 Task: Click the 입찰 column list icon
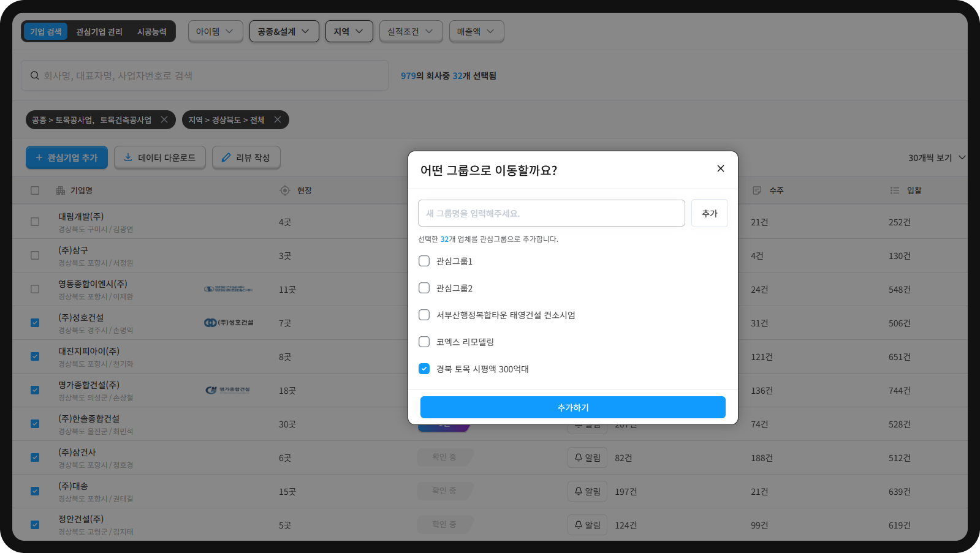(895, 190)
